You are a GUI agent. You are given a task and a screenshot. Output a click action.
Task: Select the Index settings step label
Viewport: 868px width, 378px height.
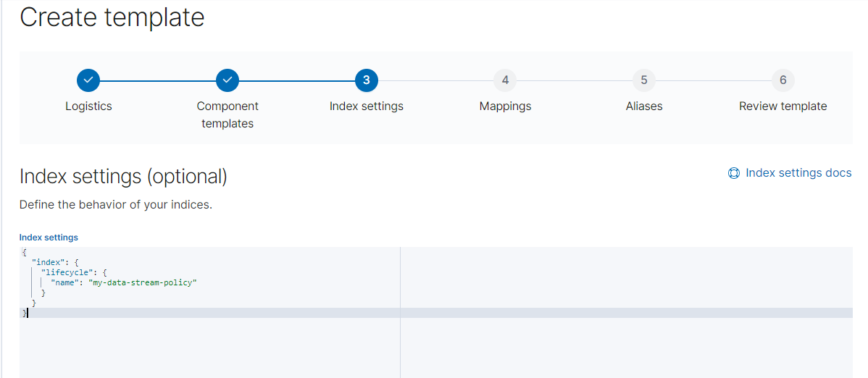point(366,106)
